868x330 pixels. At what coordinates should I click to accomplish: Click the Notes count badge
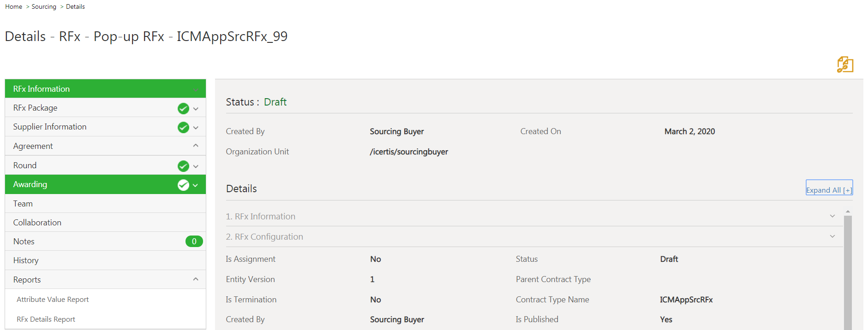[194, 242]
